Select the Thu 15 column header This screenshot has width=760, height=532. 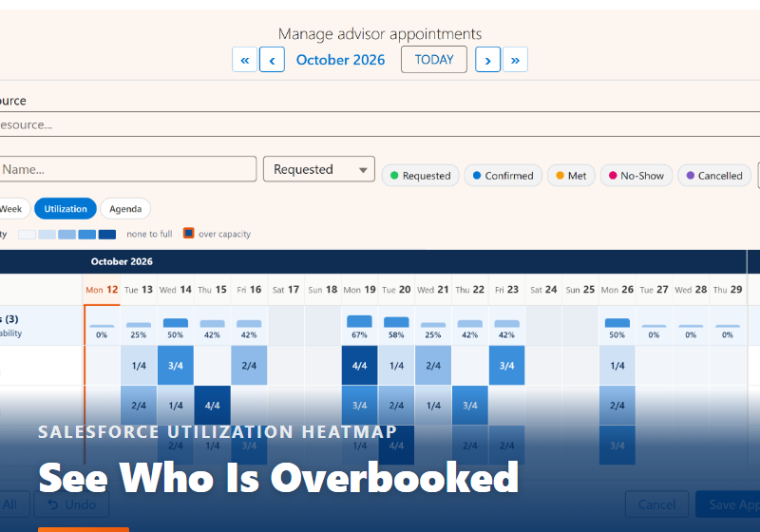coord(212,290)
